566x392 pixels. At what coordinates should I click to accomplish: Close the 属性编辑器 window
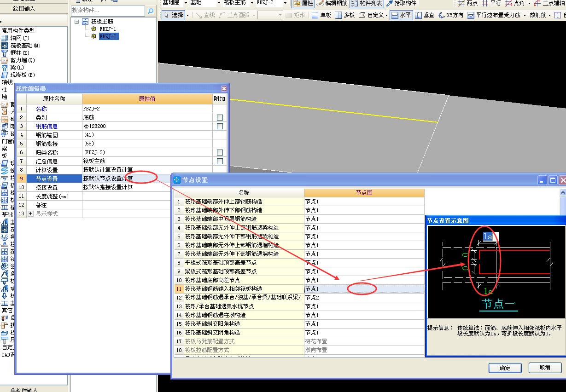224,88
